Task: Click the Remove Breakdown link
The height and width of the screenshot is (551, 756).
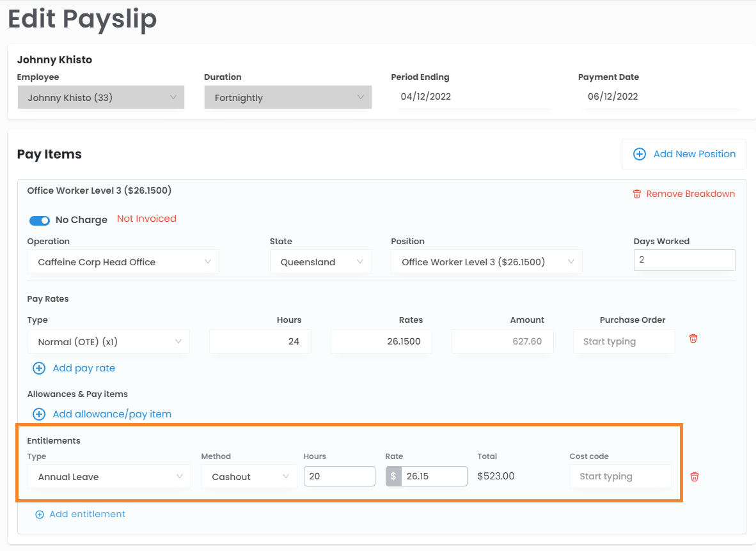Action: point(690,194)
